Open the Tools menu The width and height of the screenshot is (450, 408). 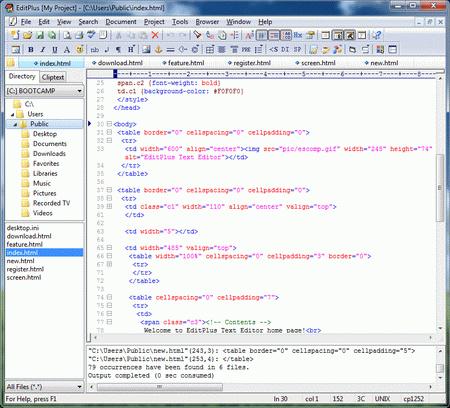click(x=180, y=22)
